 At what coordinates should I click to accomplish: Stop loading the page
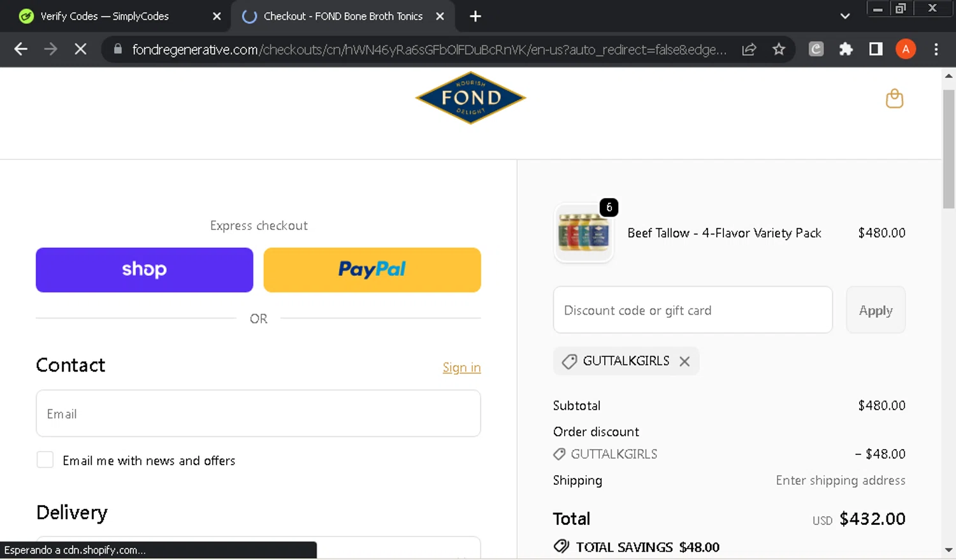pos(80,49)
